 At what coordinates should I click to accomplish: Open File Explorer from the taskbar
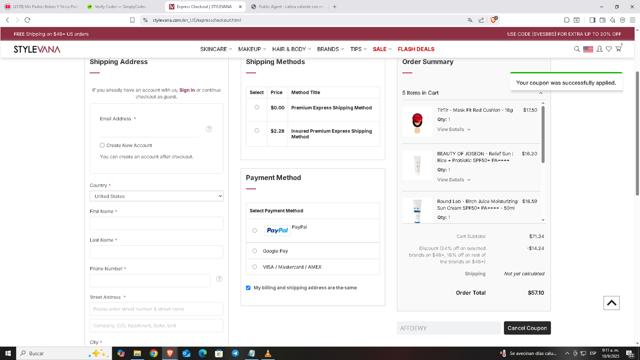[x=137, y=353]
